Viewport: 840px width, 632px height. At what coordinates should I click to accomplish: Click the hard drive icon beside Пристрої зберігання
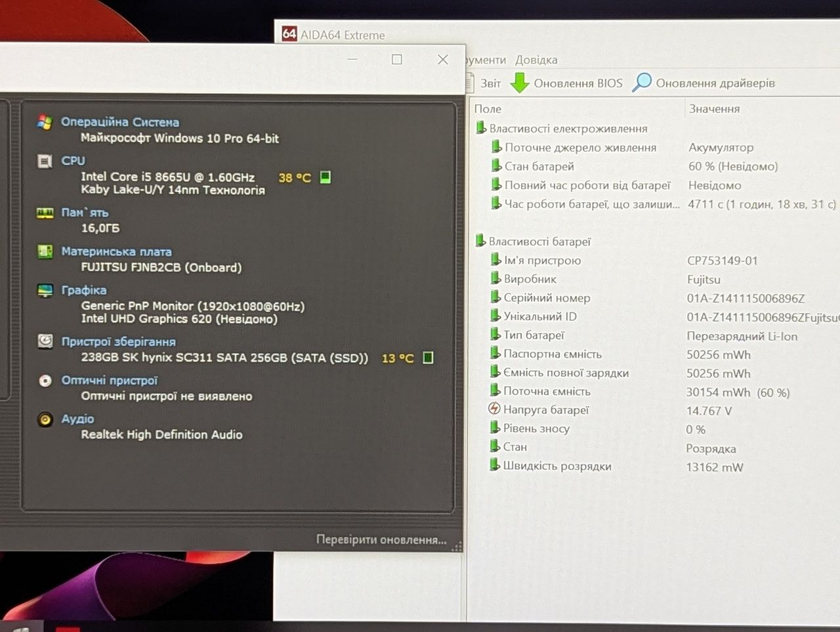45,341
